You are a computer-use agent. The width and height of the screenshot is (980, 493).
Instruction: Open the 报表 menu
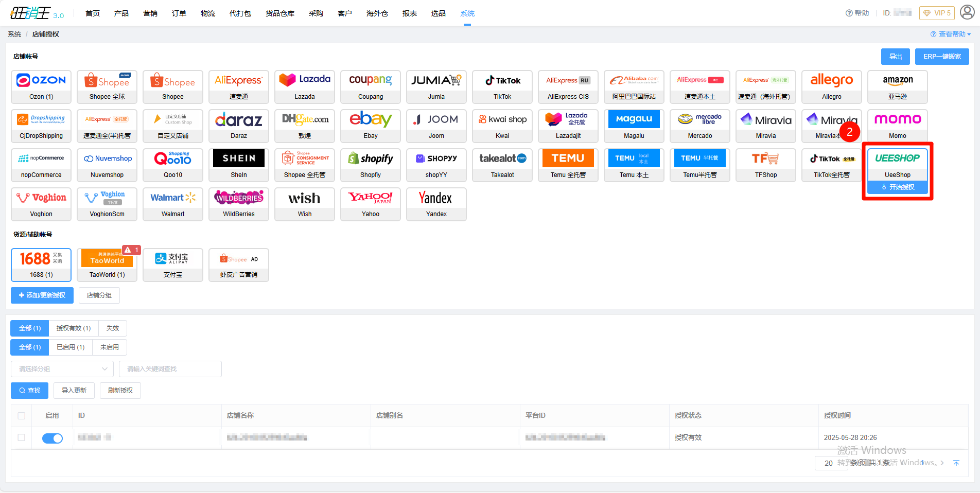pyautogui.click(x=410, y=13)
